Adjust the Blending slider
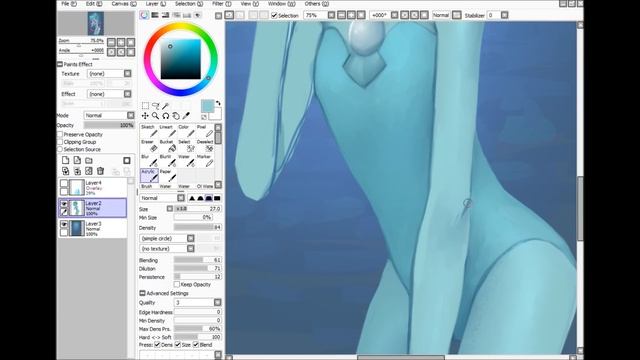The height and width of the screenshot is (360, 640). pos(198,260)
